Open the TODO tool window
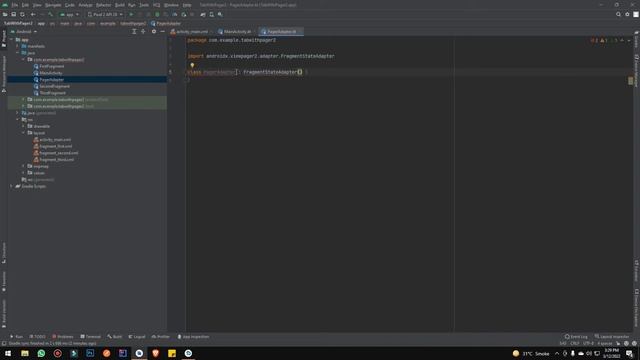640x360 pixels. tap(37, 337)
